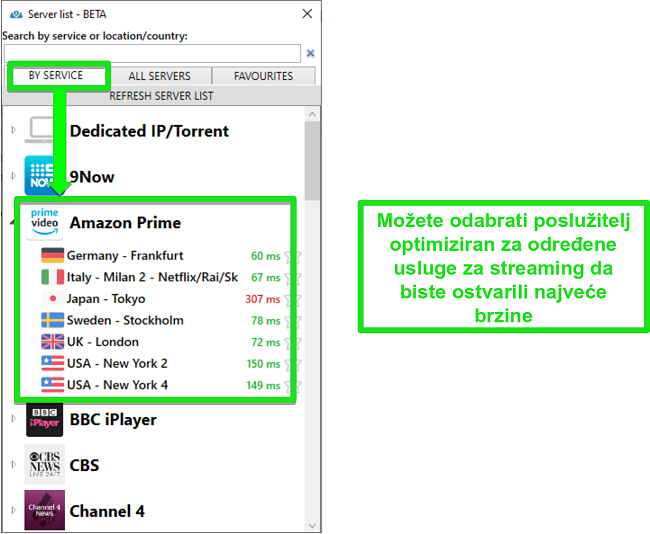Click the Italian flag for Milan 2
650x534 pixels.
pos(53,277)
